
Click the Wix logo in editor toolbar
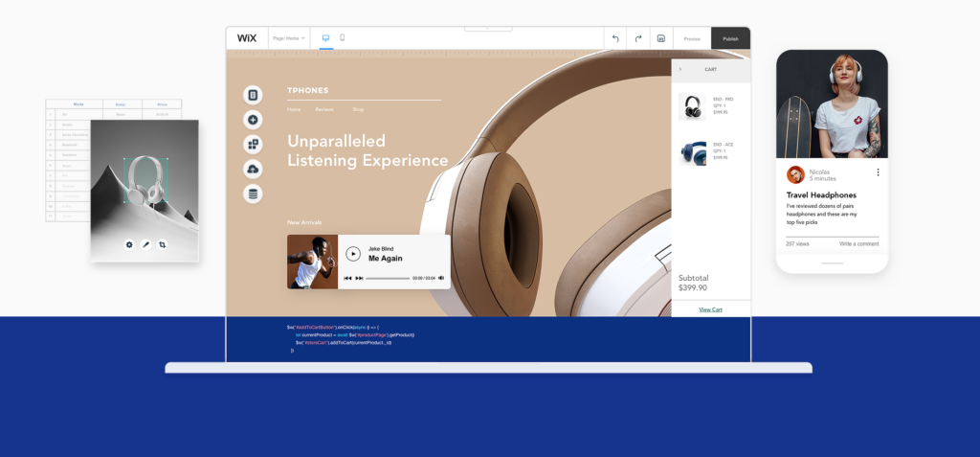click(x=247, y=38)
